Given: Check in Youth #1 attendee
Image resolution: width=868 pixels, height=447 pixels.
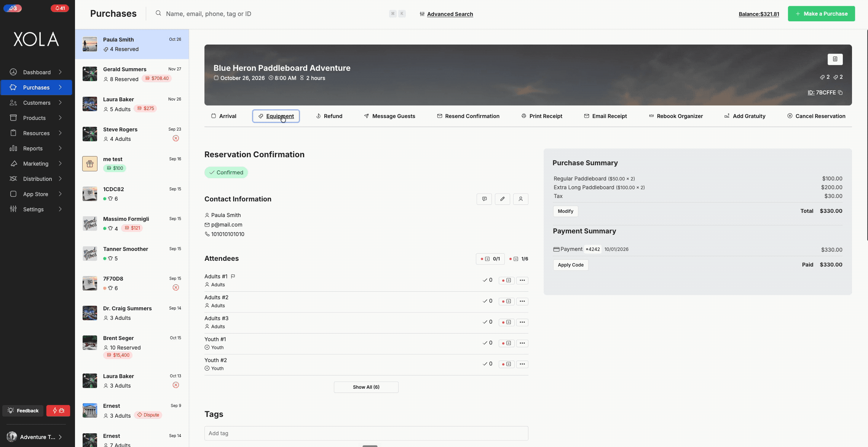Looking at the screenshot, I should [487, 343].
